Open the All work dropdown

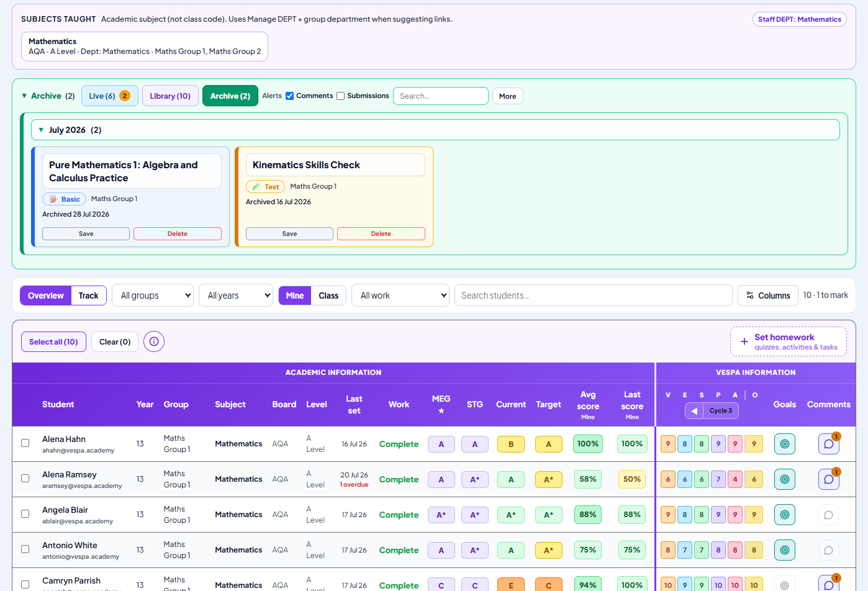[400, 295]
